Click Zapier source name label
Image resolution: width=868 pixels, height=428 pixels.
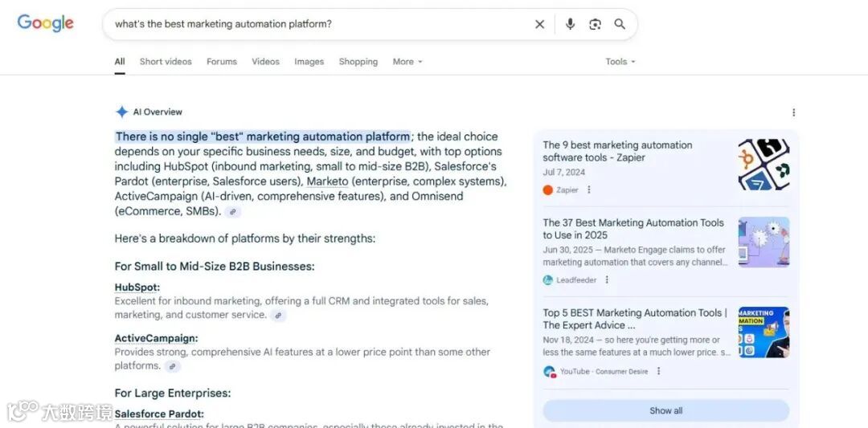pyautogui.click(x=567, y=190)
